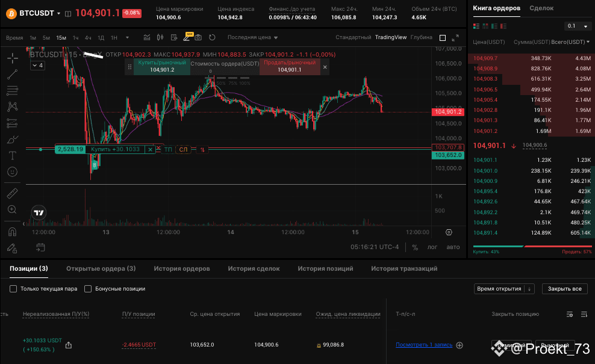595x364 pixels.
Task: Click 'Закрыть все' positions button
Action: tap(565, 289)
